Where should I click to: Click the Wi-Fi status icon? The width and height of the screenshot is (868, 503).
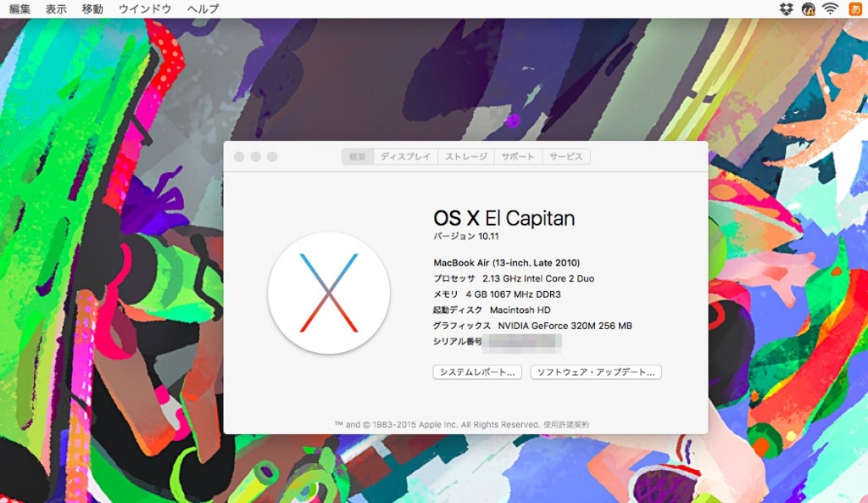tap(830, 8)
